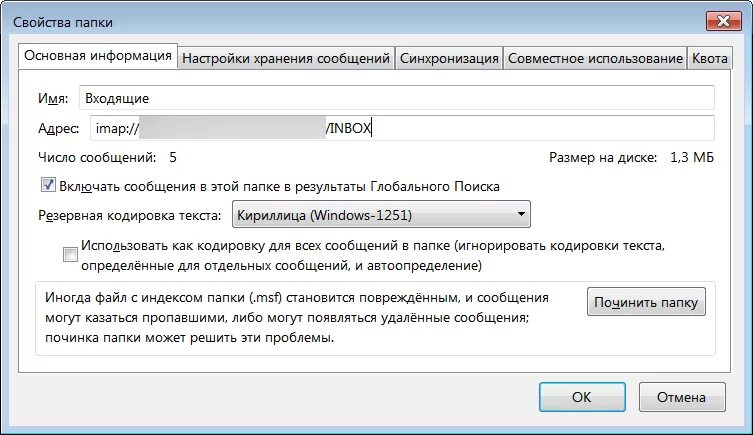Confirm the dialog with OK
753x435 pixels.
(582, 397)
